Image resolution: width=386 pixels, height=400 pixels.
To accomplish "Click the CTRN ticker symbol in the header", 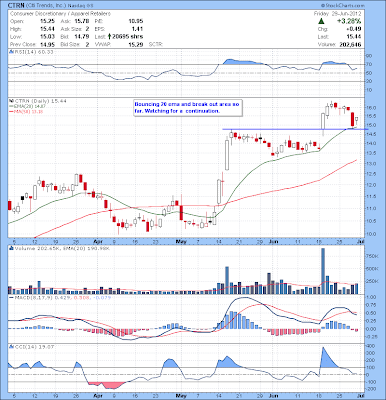I will coord(15,6).
